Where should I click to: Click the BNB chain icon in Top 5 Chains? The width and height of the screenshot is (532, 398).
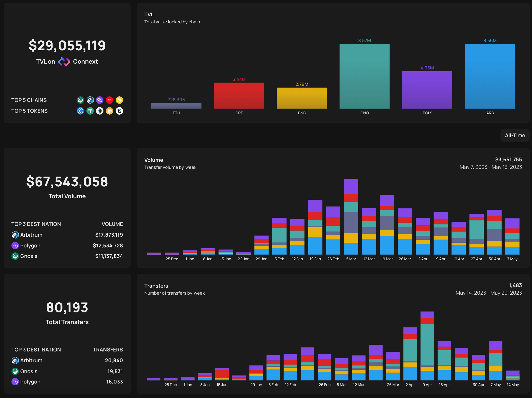point(119,100)
